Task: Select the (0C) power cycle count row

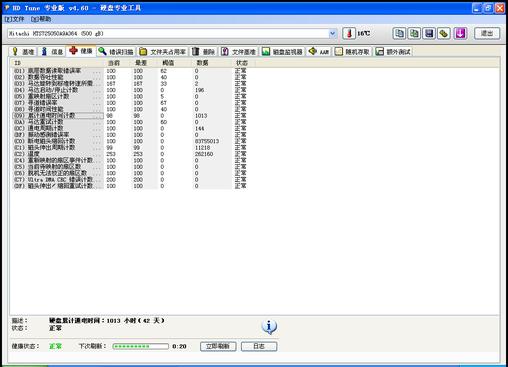Action: [130, 128]
